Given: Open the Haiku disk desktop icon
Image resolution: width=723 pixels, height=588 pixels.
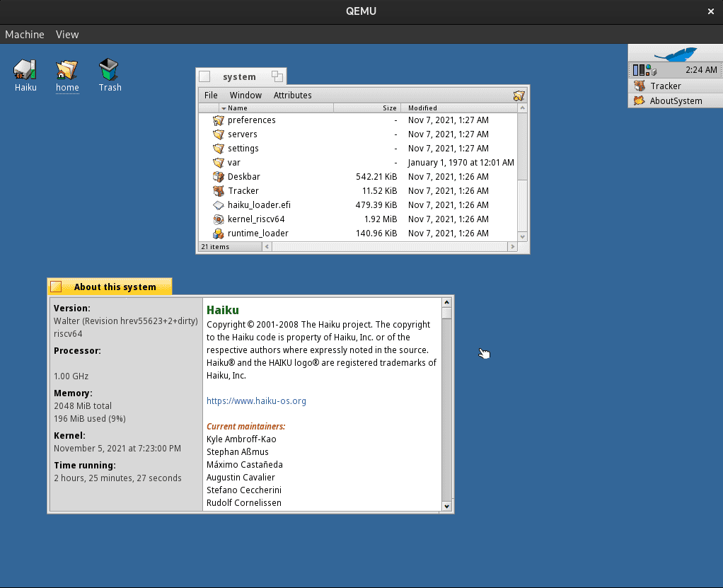Looking at the screenshot, I should coord(25,70).
